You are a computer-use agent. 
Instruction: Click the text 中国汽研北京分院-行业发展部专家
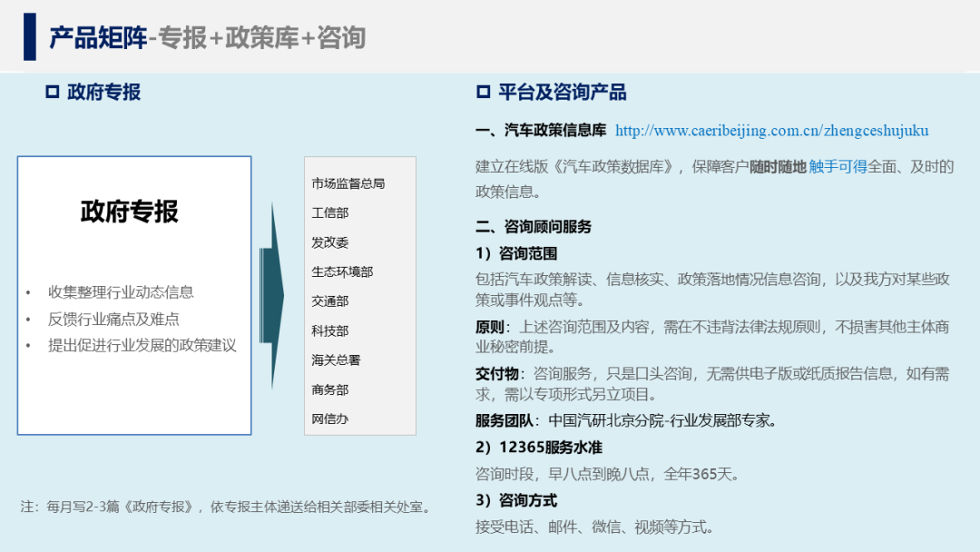click(x=662, y=420)
